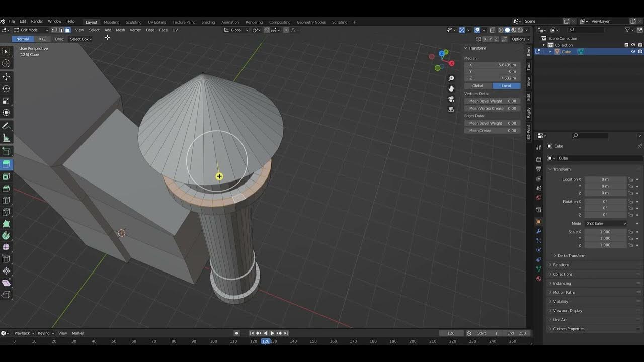
Task: Toggle face select mode
Action: coord(67,30)
